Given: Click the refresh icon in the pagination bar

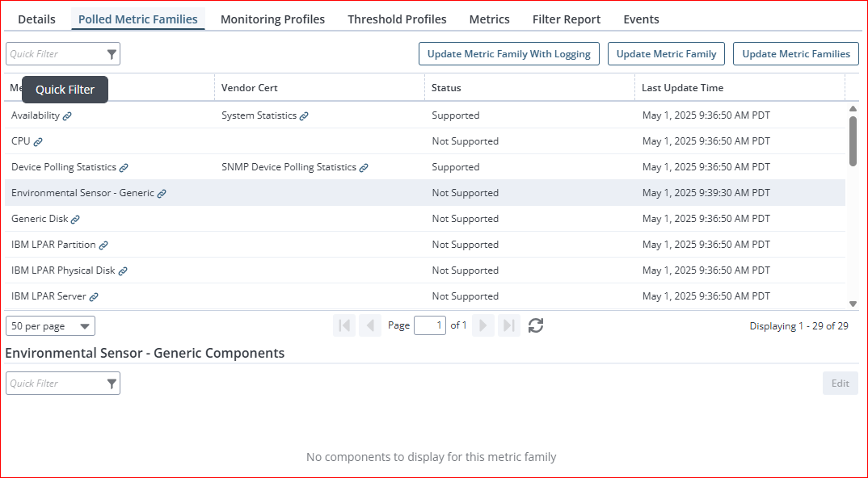Looking at the screenshot, I should tap(535, 325).
